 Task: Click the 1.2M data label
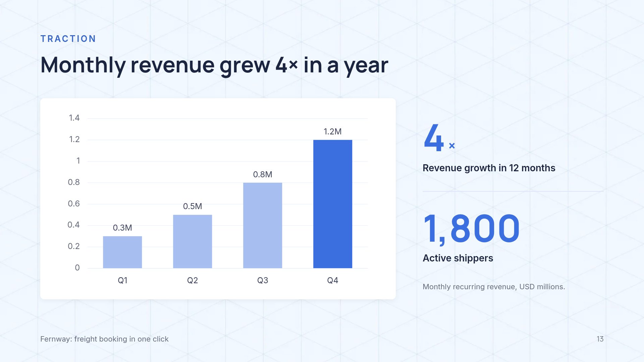[x=332, y=131]
